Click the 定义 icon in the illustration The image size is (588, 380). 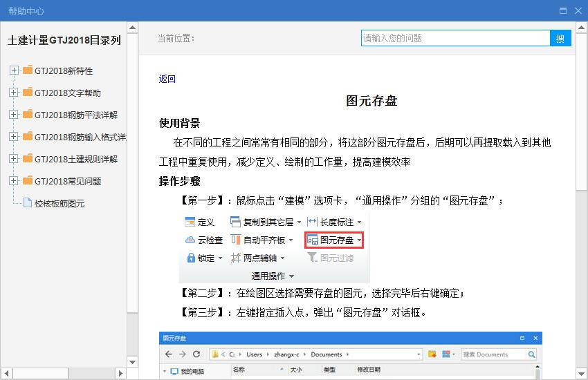(190, 222)
